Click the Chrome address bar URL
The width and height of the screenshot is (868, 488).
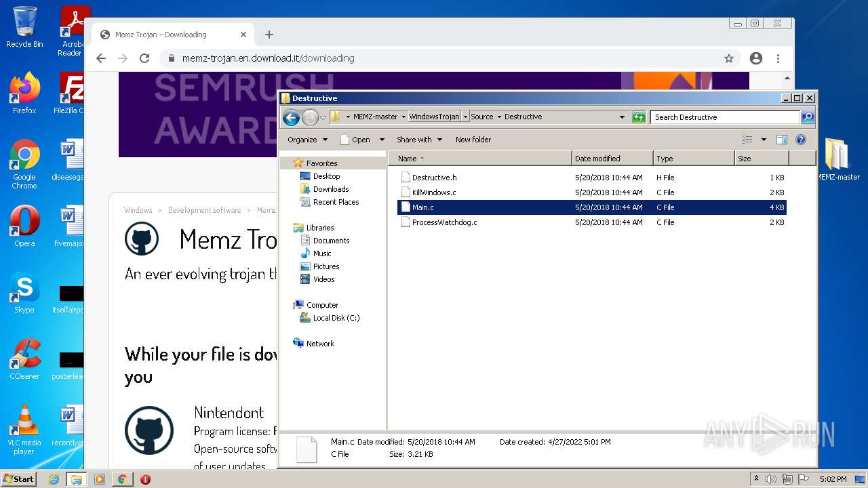[268, 58]
